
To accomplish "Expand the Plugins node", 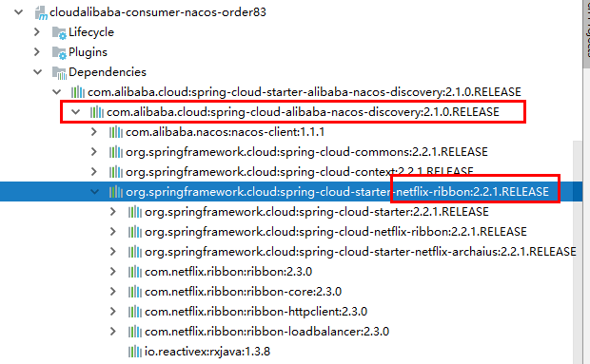I will click(x=37, y=52).
